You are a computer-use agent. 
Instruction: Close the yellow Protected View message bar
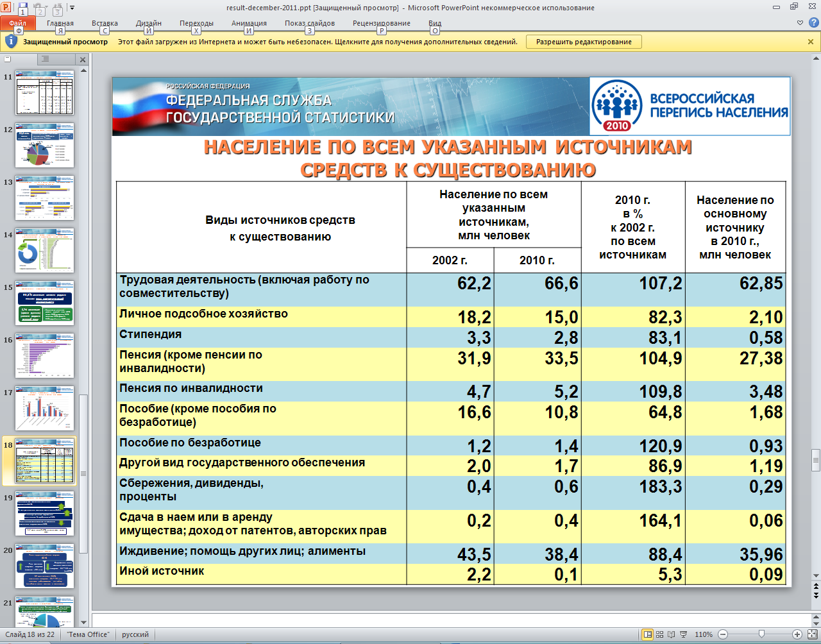tap(811, 42)
